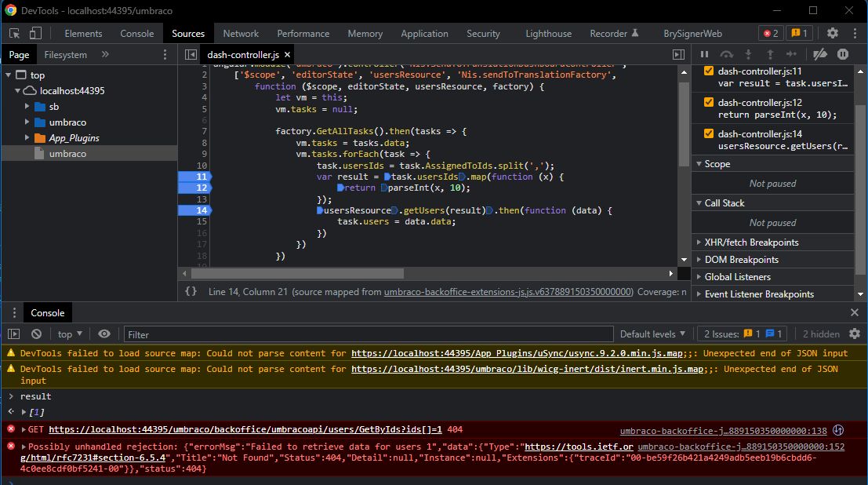Screen dimensions: 868x485
Task: Open DevTools settings gear
Action: click(x=833, y=33)
